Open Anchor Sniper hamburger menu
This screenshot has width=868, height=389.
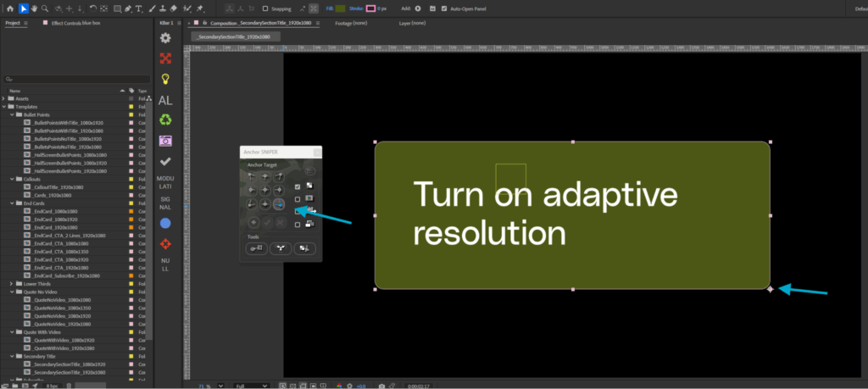tap(310, 171)
